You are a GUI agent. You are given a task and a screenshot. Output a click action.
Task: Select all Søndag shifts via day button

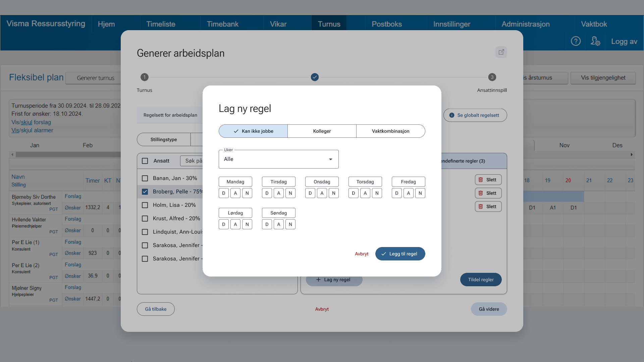coord(279,213)
